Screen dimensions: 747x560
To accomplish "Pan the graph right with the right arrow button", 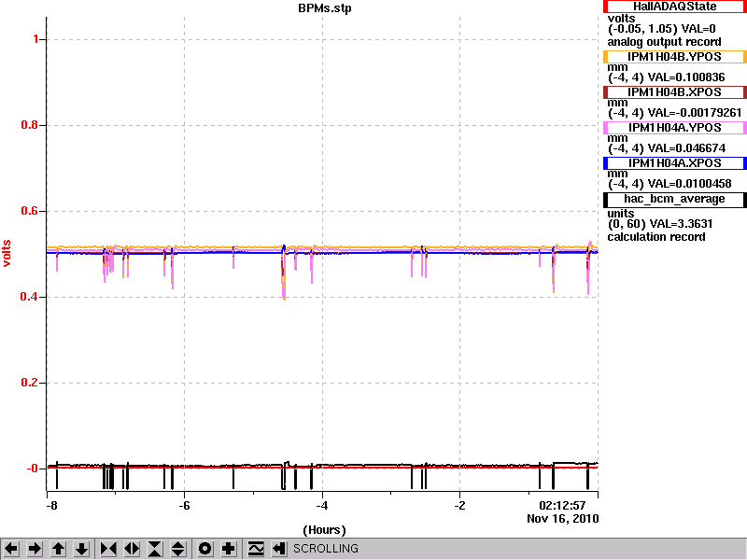I will click(x=35, y=549).
